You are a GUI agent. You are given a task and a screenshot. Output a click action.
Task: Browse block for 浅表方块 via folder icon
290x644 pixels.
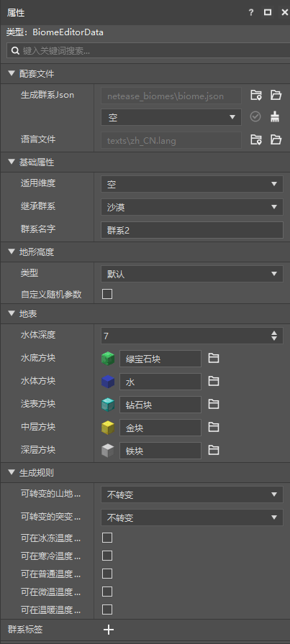click(213, 404)
